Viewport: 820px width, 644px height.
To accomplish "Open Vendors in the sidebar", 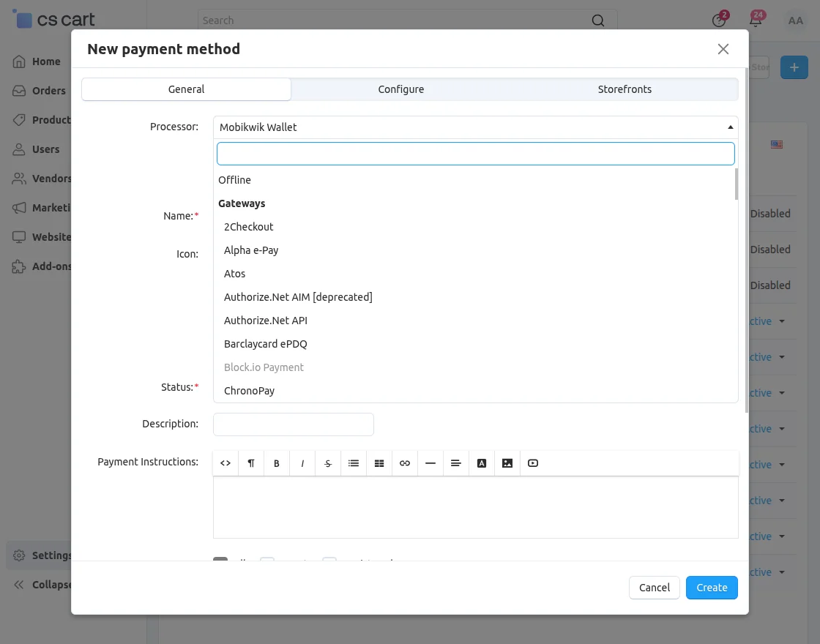I will pyautogui.click(x=41, y=179).
